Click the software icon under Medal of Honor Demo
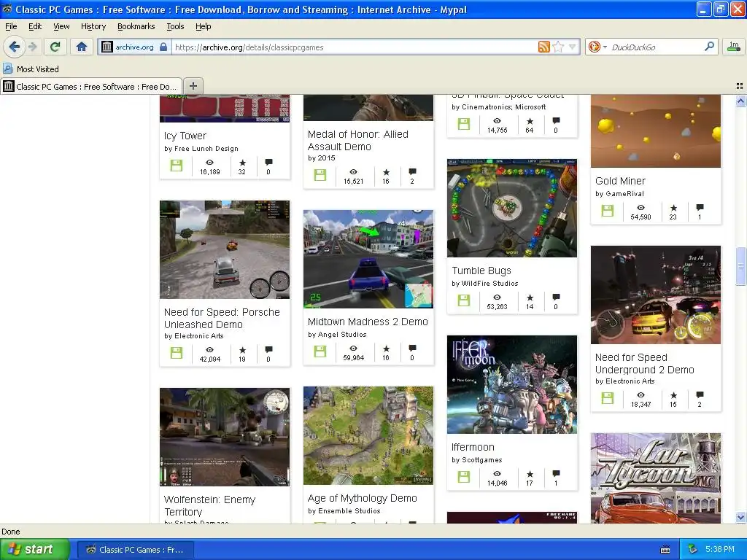 (x=320, y=175)
